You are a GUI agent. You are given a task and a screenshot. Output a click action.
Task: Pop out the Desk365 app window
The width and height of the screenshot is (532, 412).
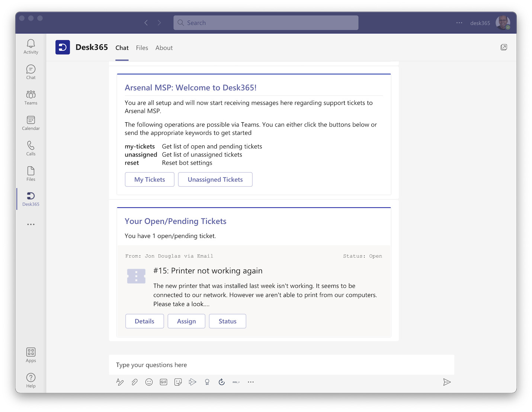click(x=504, y=47)
